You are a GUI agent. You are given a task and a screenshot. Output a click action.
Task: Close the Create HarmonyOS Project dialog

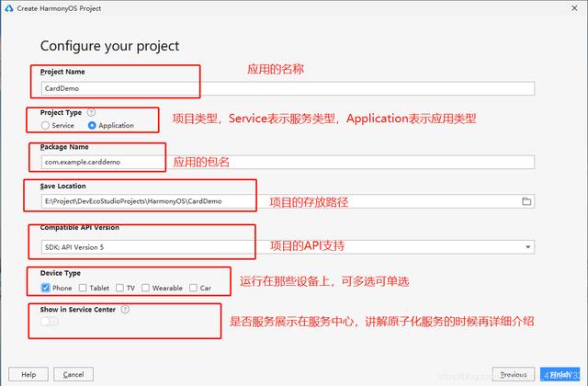pyautogui.click(x=574, y=8)
